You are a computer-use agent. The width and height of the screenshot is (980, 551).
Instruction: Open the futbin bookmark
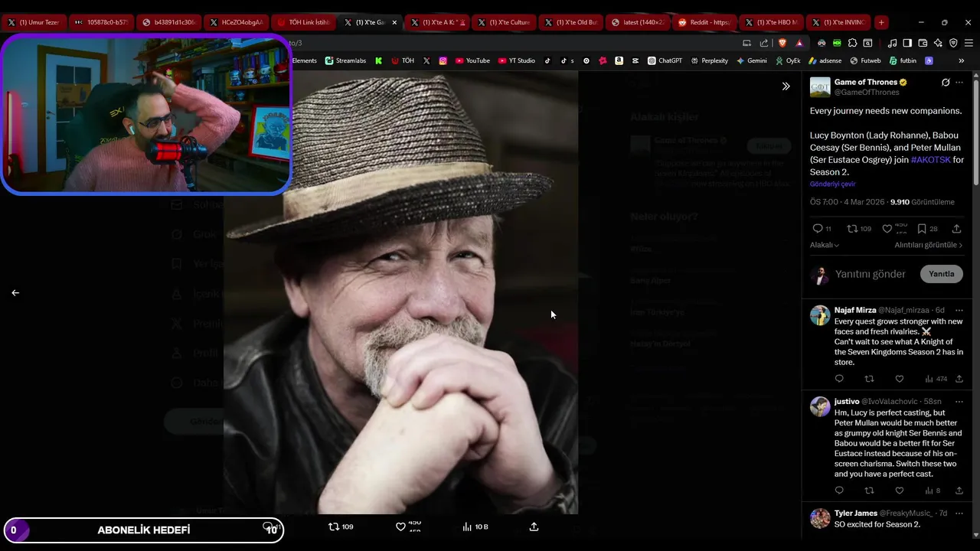coord(903,60)
